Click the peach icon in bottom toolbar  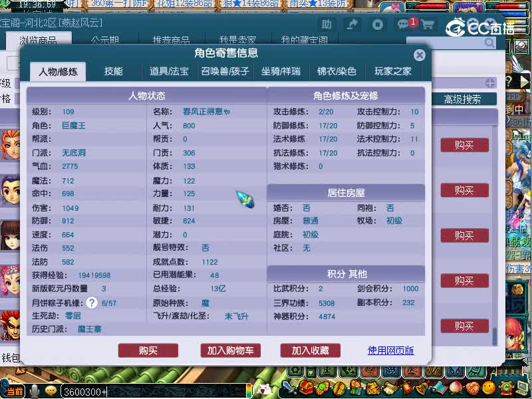(x=456, y=388)
